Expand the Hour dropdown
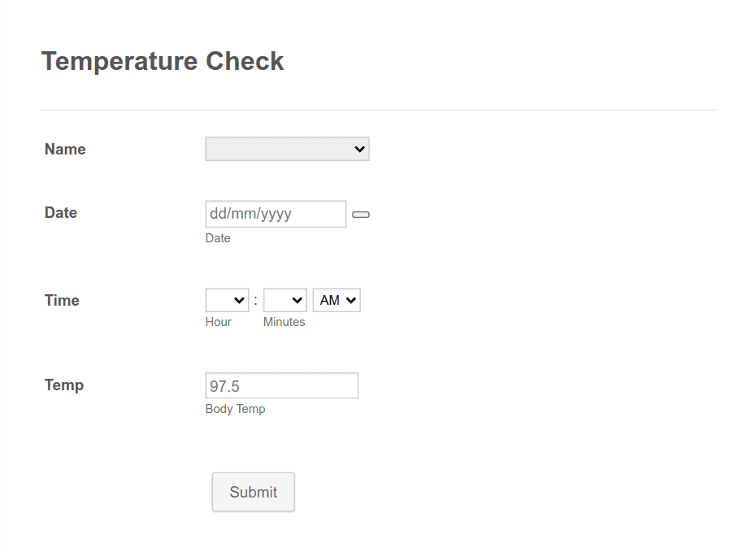The image size is (756, 552). 227,300
